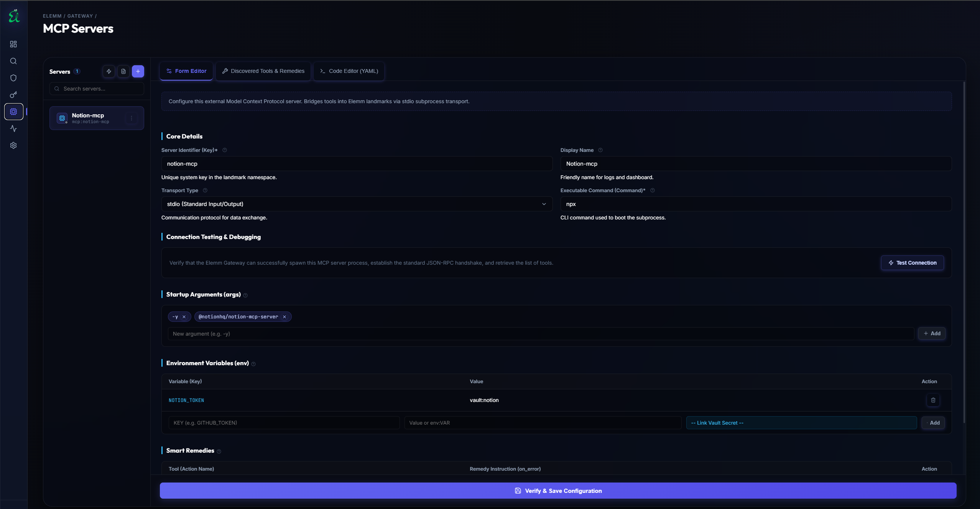
Task: Open the key vault icon in sidebar
Action: [x=13, y=95]
